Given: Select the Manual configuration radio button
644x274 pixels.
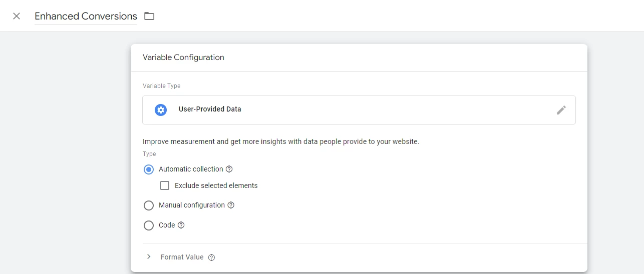Looking at the screenshot, I should pos(149,205).
